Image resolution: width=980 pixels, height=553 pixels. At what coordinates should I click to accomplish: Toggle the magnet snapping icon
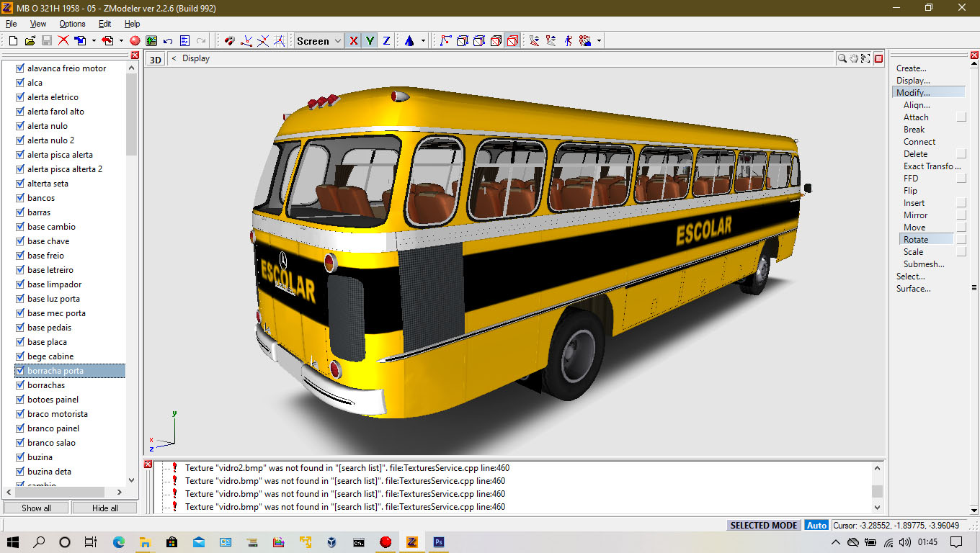[x=230, y=41]
